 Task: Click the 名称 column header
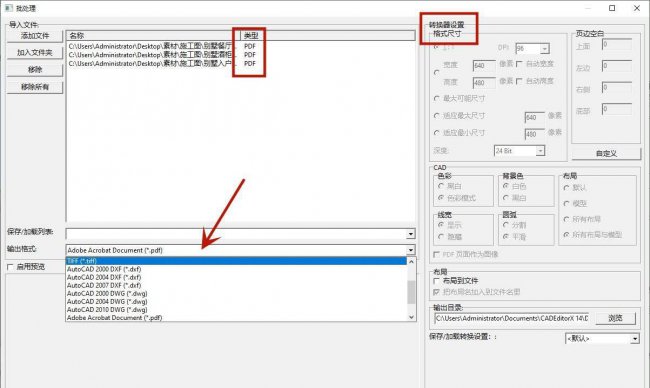tap(153, 36)
